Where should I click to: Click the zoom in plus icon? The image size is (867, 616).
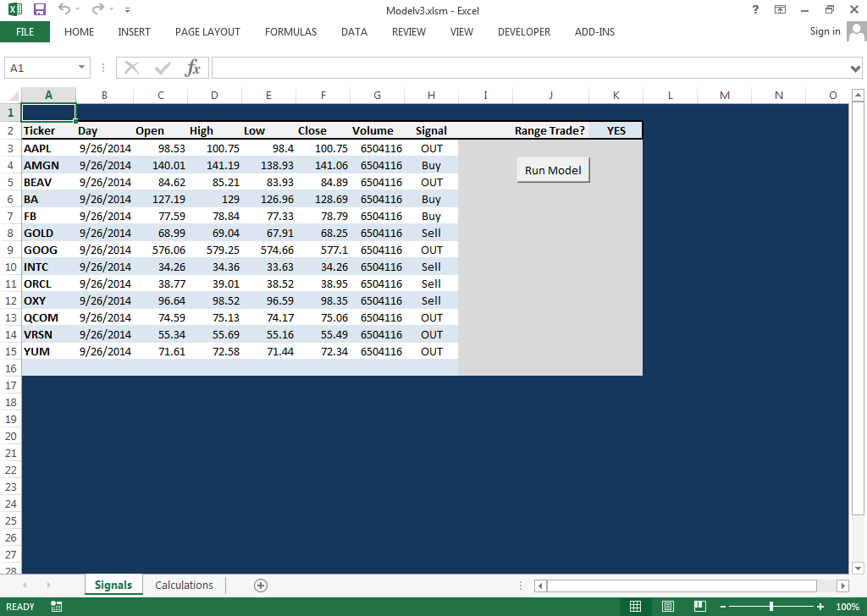click(820, 607)
